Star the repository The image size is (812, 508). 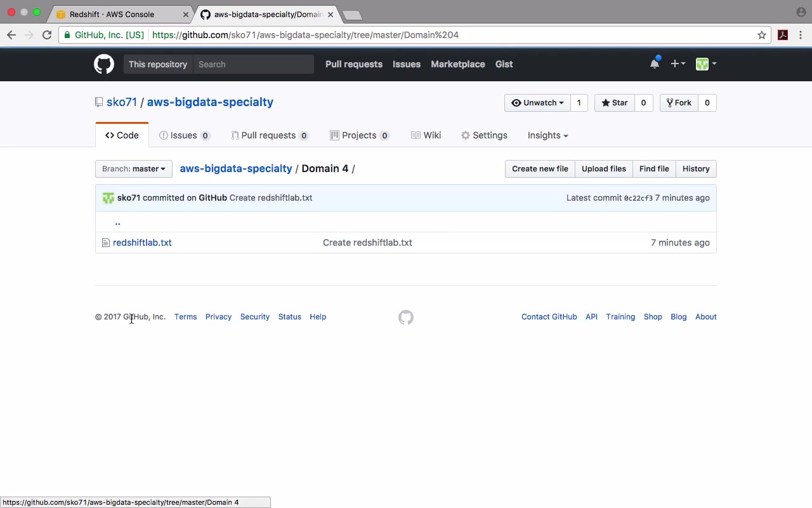(x=615, y=103)
